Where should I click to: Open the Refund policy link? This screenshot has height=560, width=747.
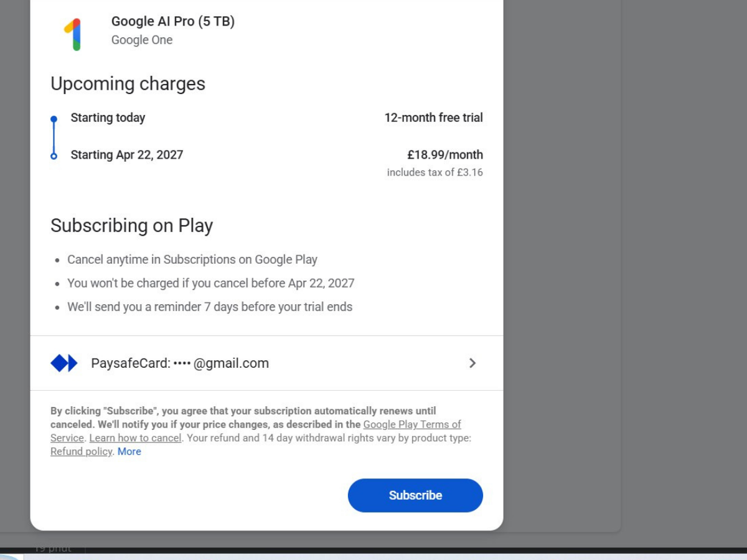(x=81, y=452)
